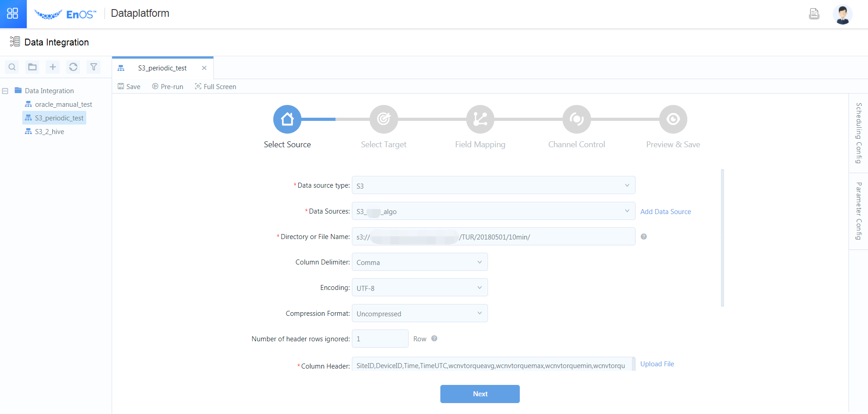Screen dimensions: 868x414
Task: Expand the Column Delimiter dropdown
Action: point(419,262)
